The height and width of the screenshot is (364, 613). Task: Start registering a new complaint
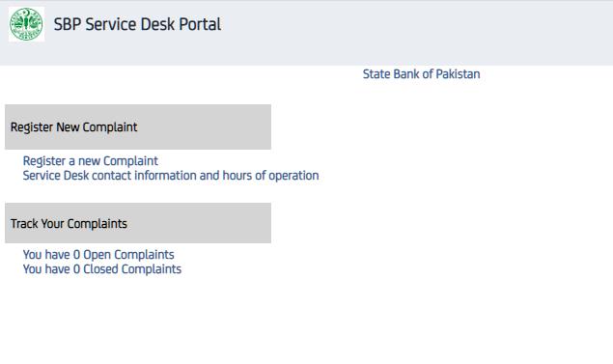[91, 161]
